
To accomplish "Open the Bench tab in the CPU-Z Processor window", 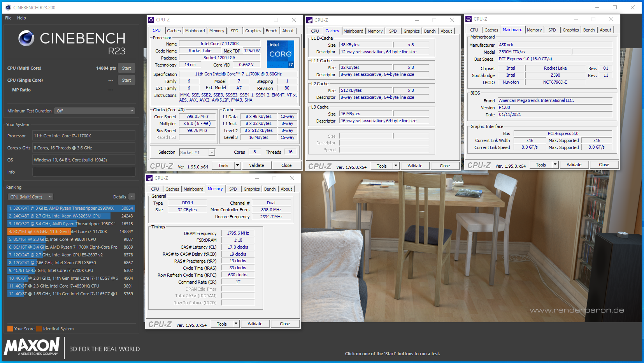I will tap(272, 31).
